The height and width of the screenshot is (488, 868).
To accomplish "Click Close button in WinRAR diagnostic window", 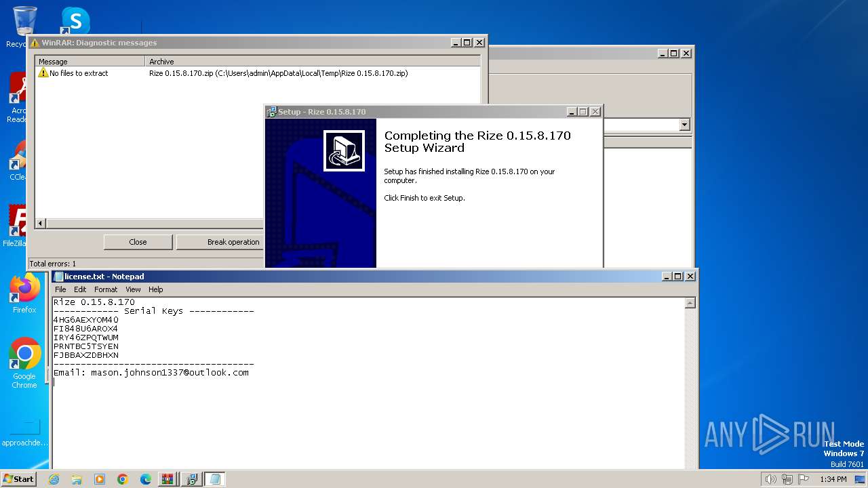I will 138,242.
